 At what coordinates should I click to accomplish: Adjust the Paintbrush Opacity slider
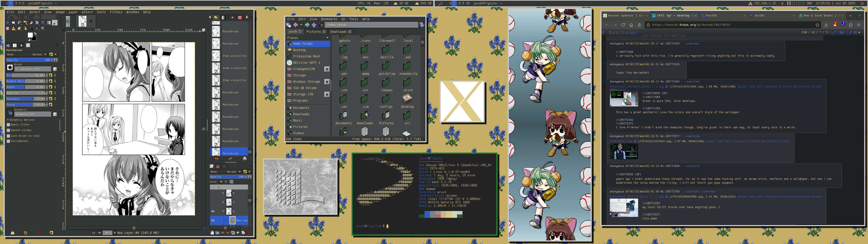click(x=32, y=60)
